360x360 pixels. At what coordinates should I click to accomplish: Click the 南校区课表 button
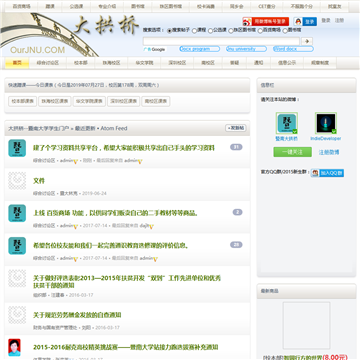[156, 101]
